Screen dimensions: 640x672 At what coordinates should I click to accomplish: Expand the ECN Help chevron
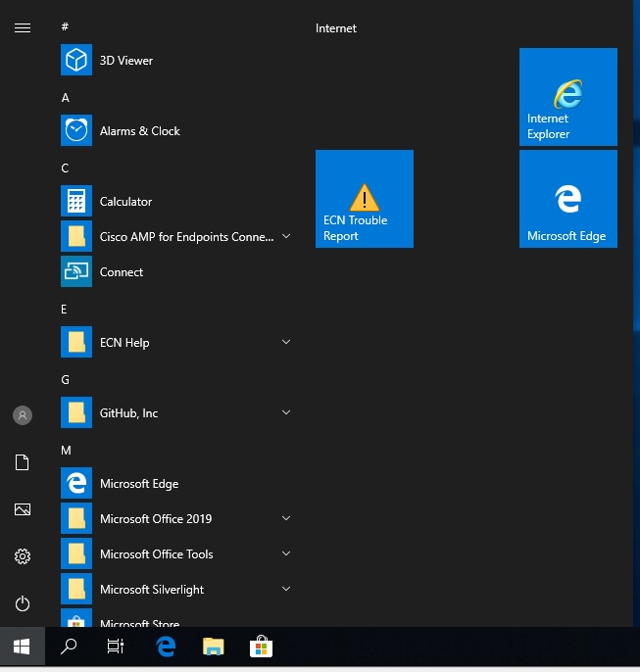coord(286,342)
